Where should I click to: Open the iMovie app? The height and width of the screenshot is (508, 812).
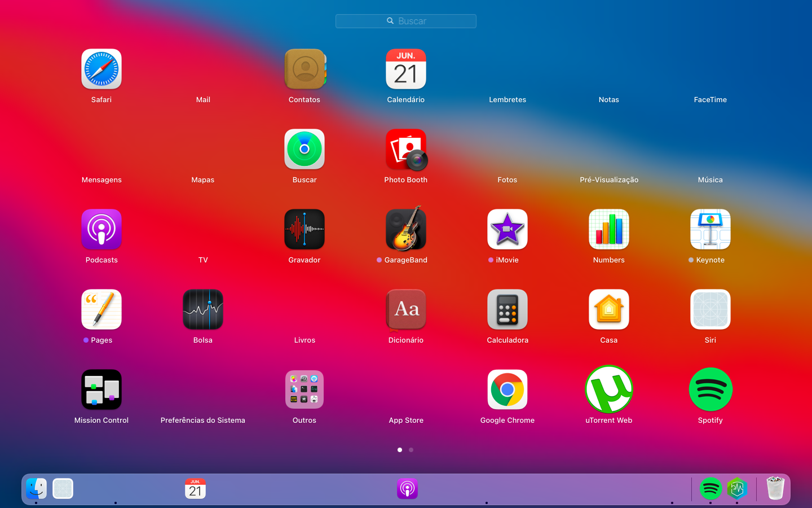coord(507,229)
